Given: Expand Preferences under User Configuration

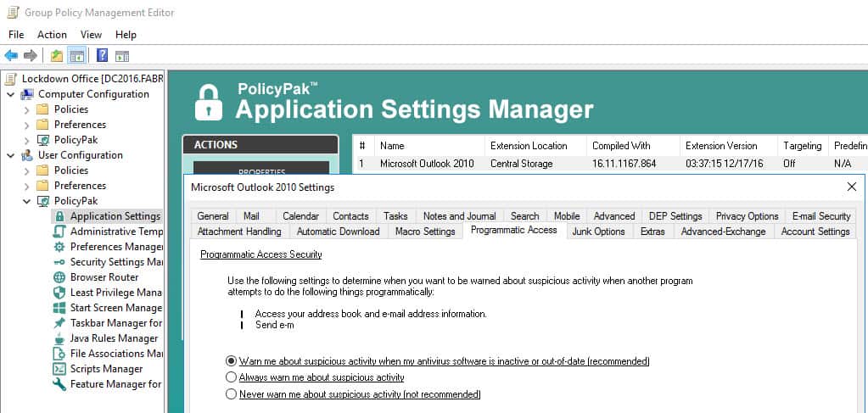Looking at the screenshot, I should pos(26,186).
